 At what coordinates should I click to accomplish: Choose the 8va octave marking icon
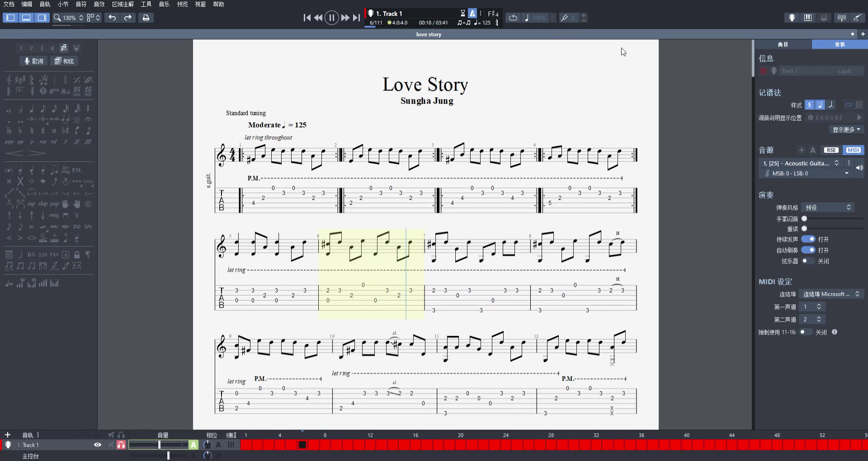[54, 91]
